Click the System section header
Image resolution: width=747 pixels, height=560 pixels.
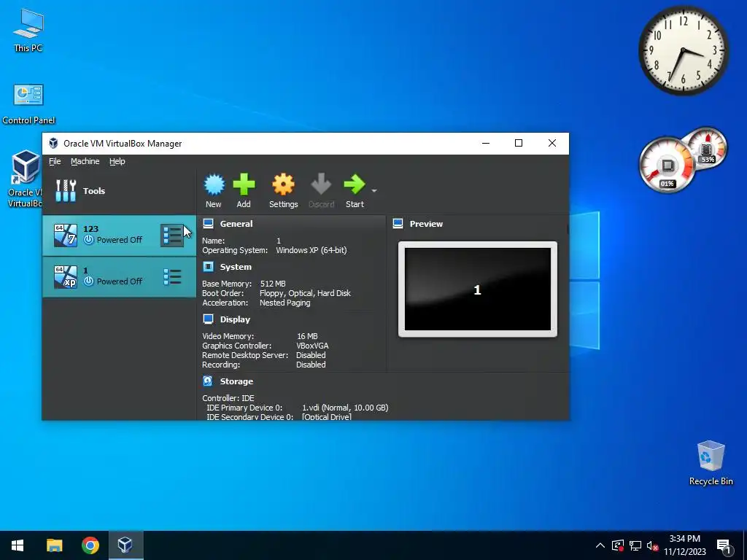[x=236, y=267]
